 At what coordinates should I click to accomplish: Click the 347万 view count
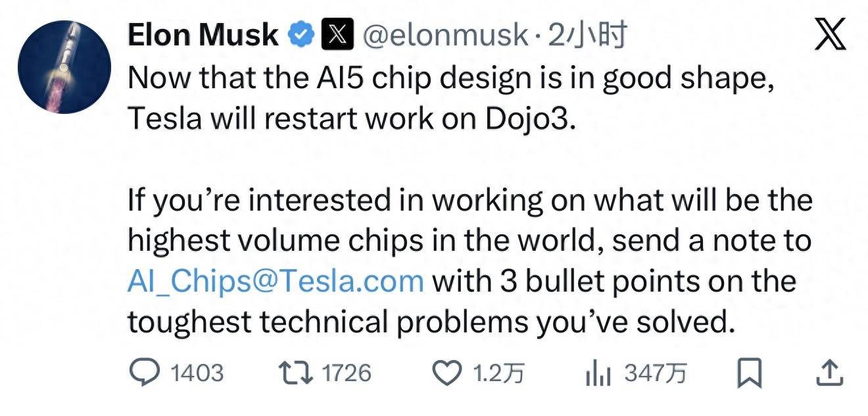(x=656, y=374)
